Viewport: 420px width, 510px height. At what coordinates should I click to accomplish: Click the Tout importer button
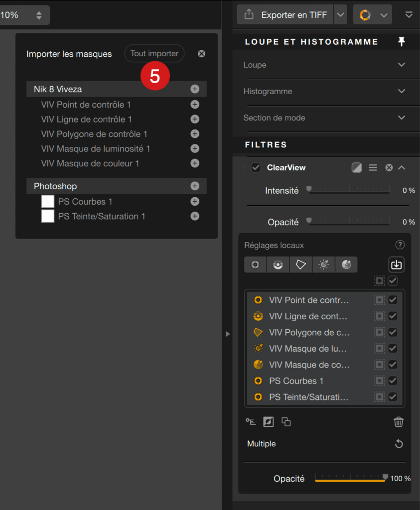tap(154, 53)
